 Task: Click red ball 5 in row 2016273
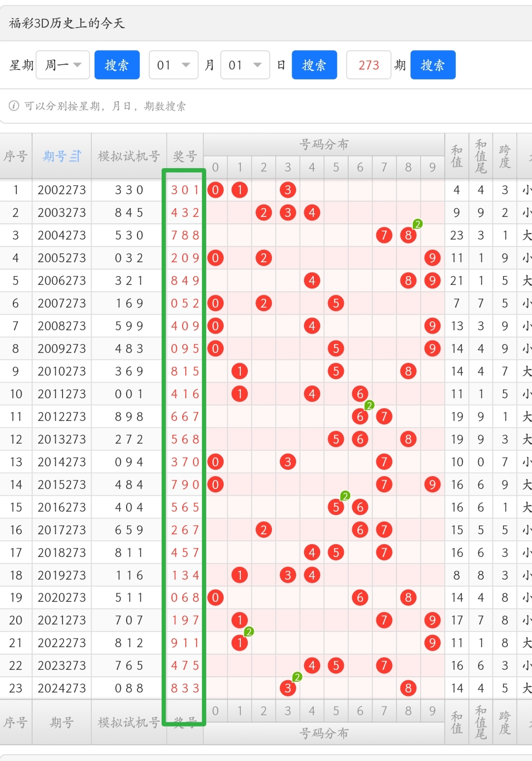[336, 507]
